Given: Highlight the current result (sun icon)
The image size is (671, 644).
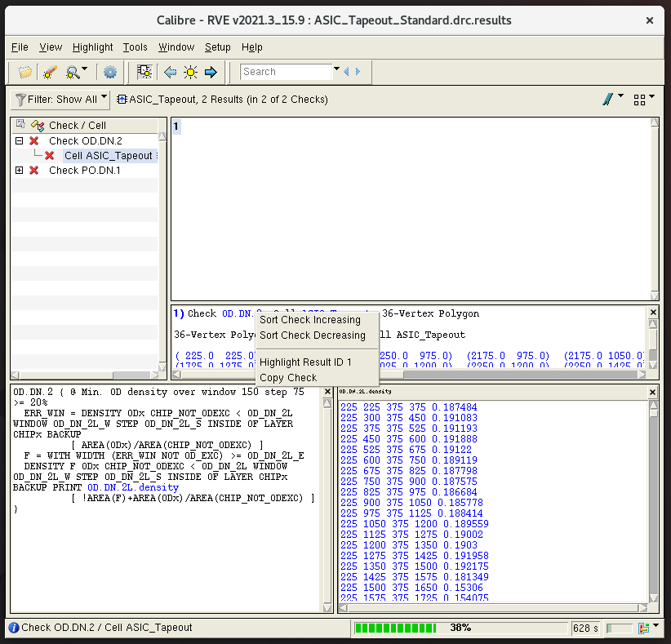Looking at the screenshot, I should tap(190, 72).
